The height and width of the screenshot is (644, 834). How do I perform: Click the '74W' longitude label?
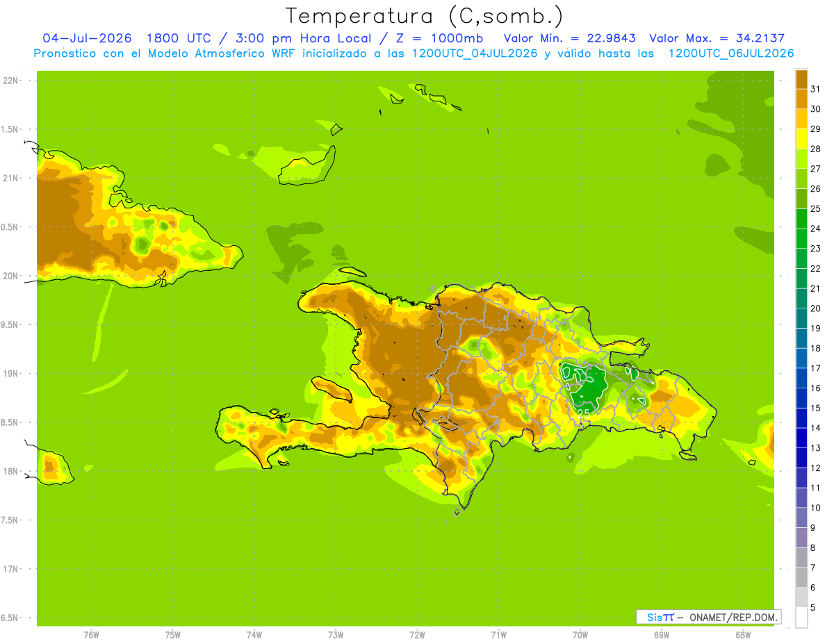254,634
